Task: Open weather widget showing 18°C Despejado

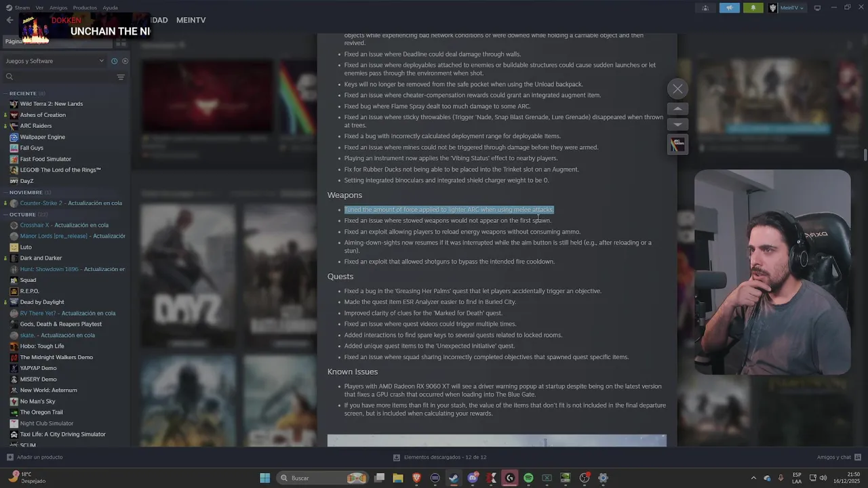Action: pyautogui.click(x=27, y=478)
